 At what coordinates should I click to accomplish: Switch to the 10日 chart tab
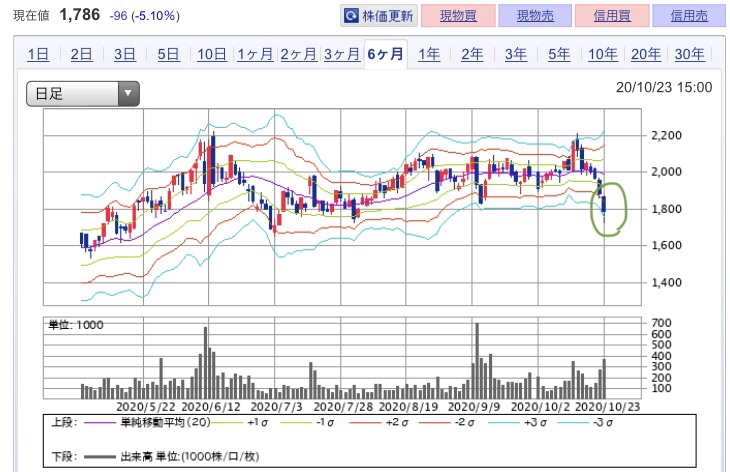pyautogui.click(x=212, y=54)
